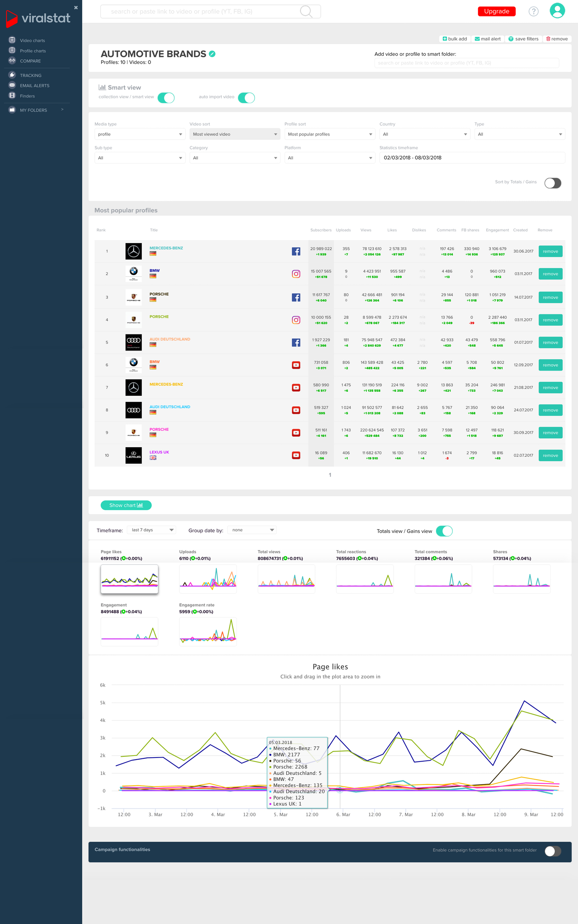
Task: Click the search magnifier icon in top bar
Action: (x=306, y=12)
